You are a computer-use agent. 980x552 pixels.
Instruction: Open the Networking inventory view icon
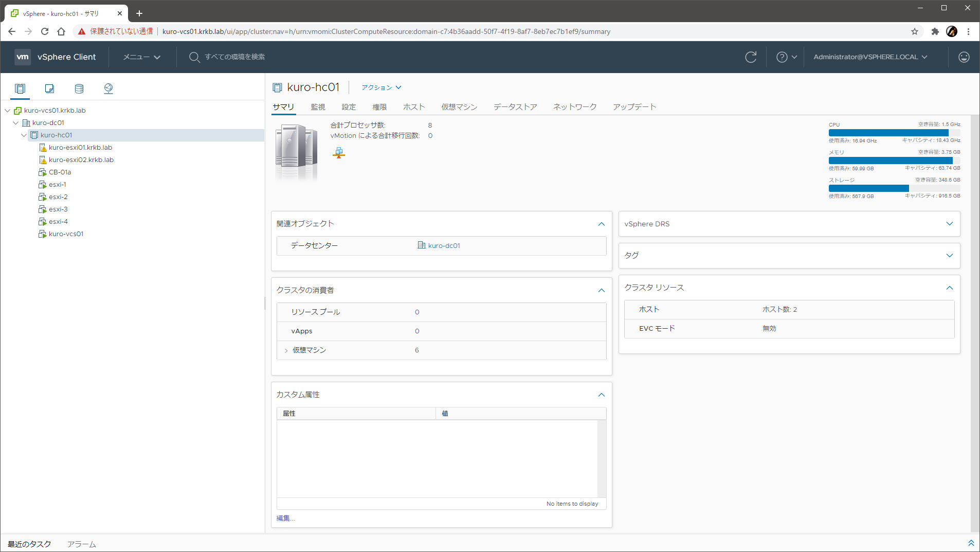[108, 88]
